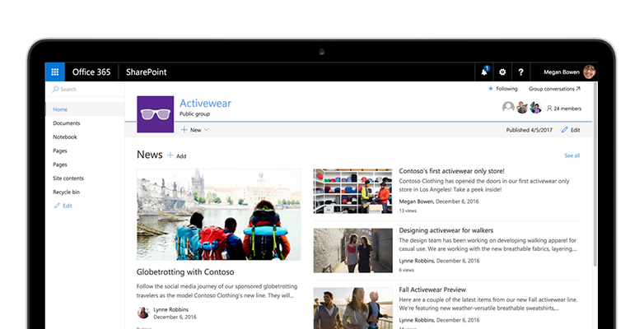This screenshot has width=644, height=329.
Task: Open Notebook in the sidebar
Action: coord(65,137)
